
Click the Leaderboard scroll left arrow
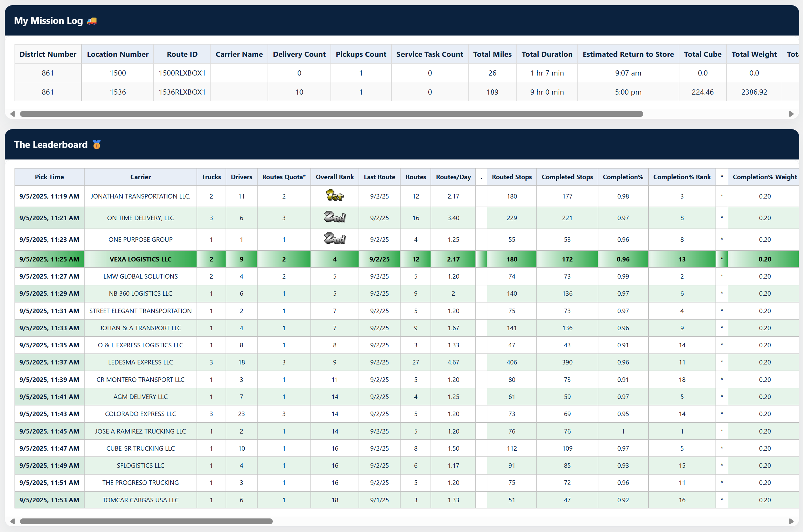(13, 521)
